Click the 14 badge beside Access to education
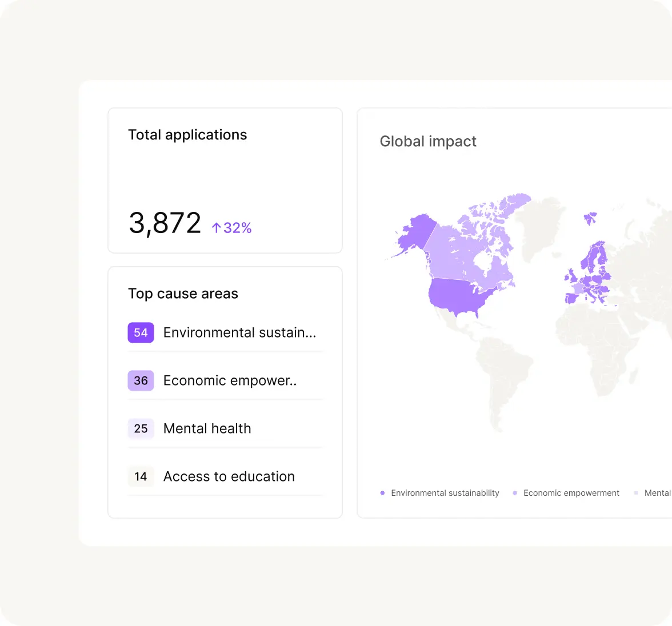 [141, 476]
